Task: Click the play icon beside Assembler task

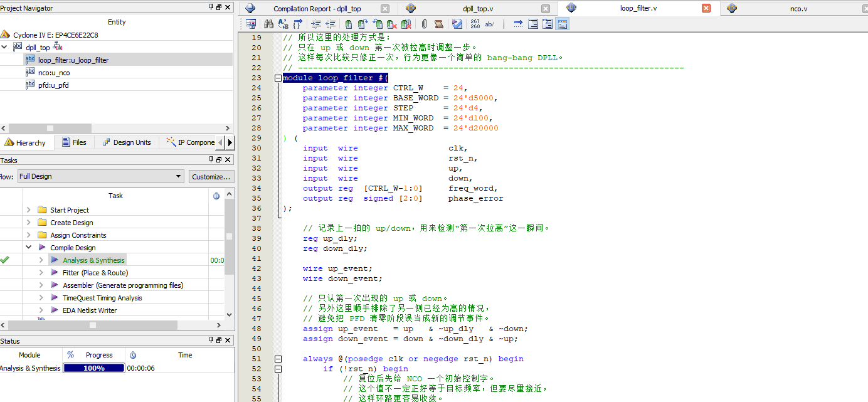Action: tap(55, 285)
